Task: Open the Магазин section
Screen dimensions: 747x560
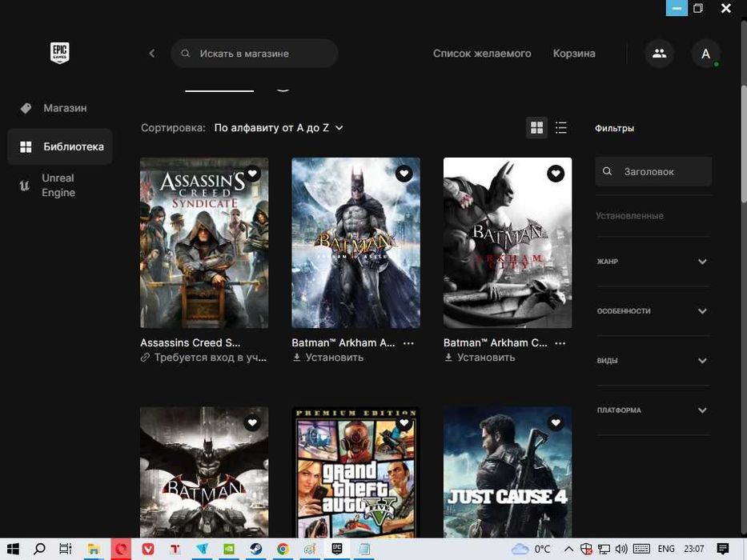Action: pyautogui.click(x=60, y=108)
